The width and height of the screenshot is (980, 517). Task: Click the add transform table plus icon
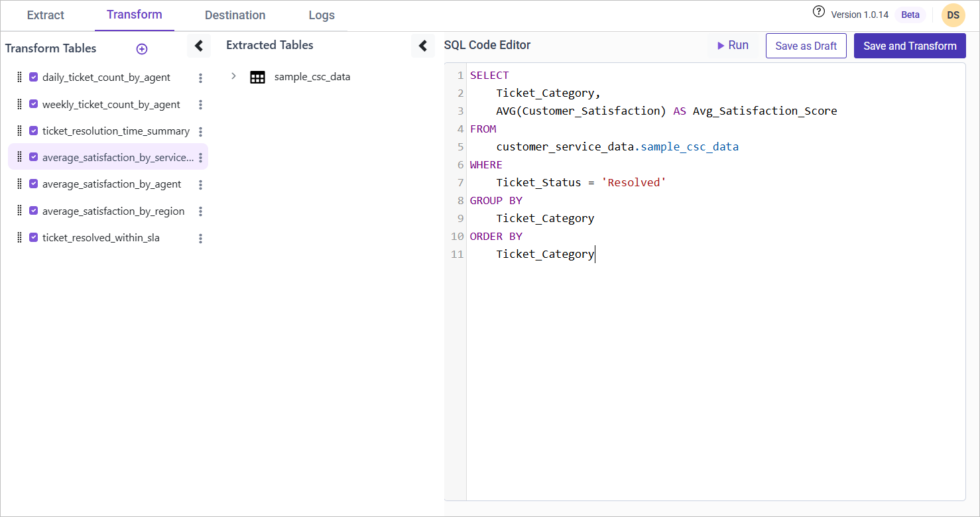141,49
